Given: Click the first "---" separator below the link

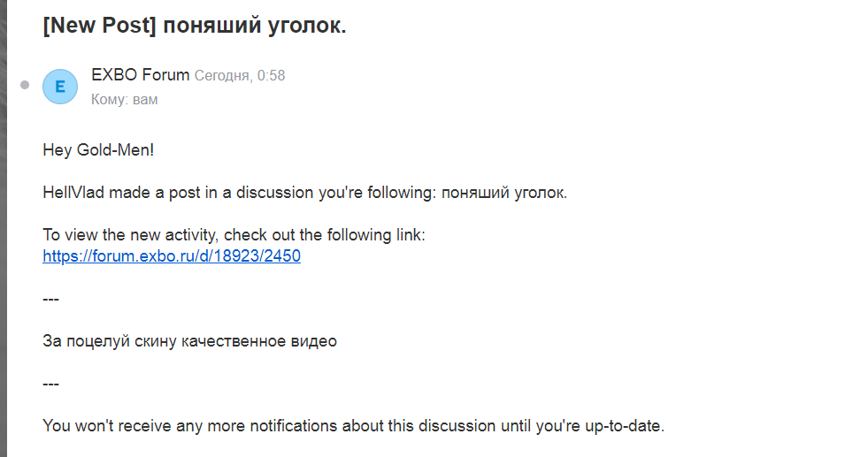Looking at the screenshot, I should pyautogui.click(x=51, y=299).
